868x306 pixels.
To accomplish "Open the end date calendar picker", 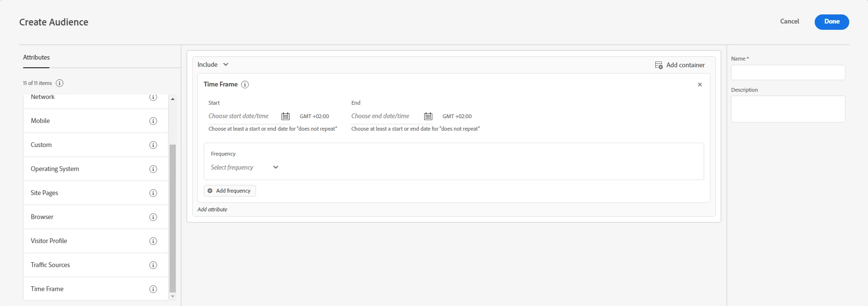I will click(x=428, y=116).
